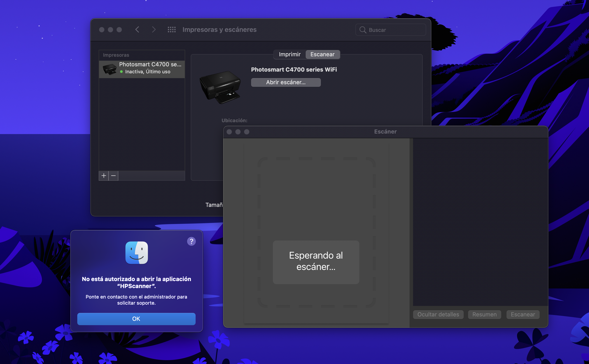Add a printer with plus button
The height and width of the screenshot is (364, 589).
(x=104, y=176)
